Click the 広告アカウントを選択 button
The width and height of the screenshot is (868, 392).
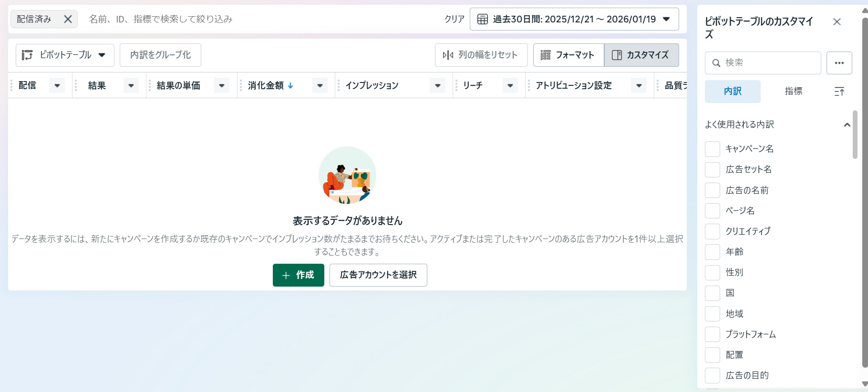coord(378,275)
